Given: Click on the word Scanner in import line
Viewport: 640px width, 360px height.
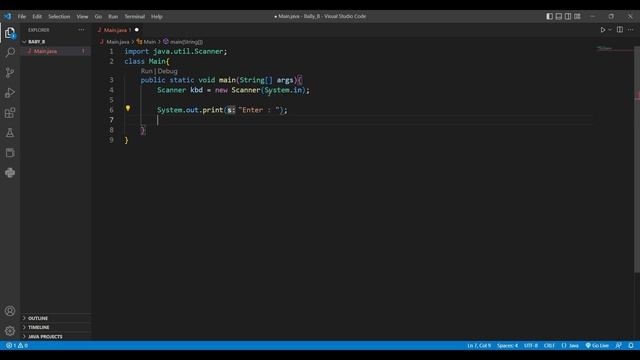Looking at the screenshot, I should tap(209, 51).
